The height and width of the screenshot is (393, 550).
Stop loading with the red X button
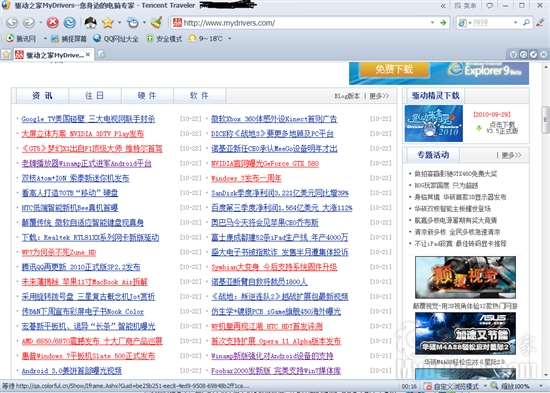tap(53, 23)
